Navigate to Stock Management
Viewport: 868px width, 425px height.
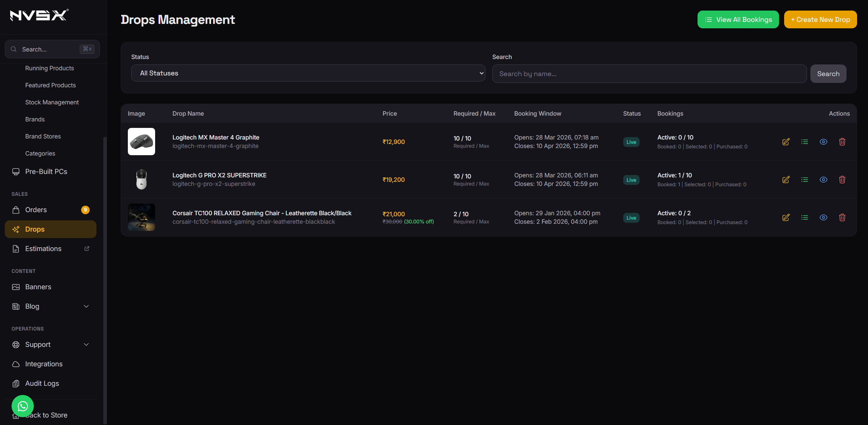(x=52, y=102)
